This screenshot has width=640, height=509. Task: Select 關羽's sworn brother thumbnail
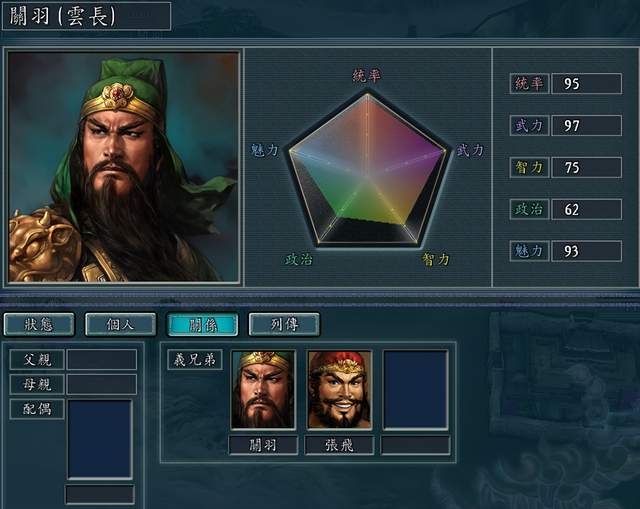coord(263,390)
